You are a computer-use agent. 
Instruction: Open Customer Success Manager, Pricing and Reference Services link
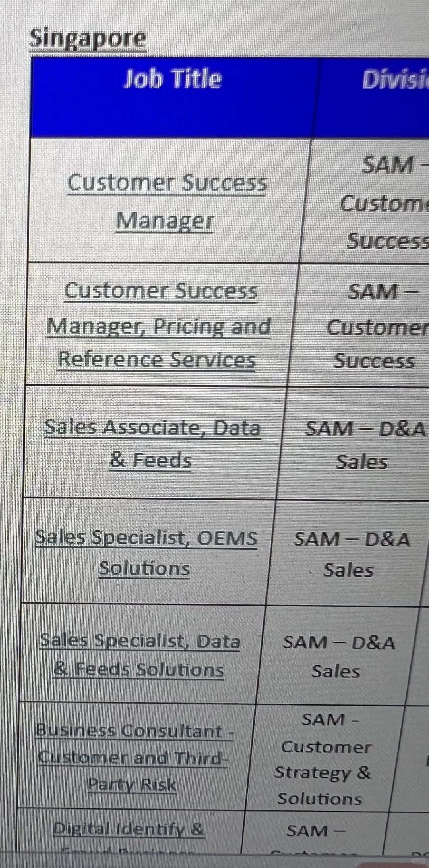(158, 326)
